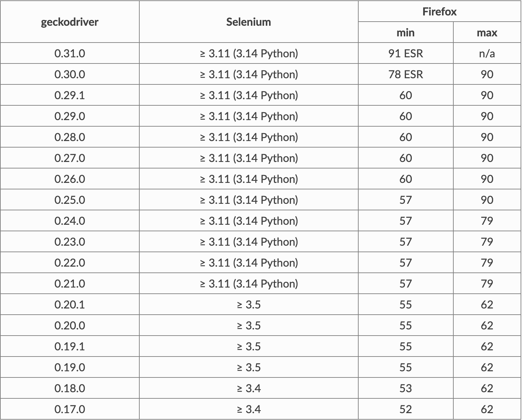Click the Selenium column header
Screen dimensions: 523x420
(x=249, y=22)
